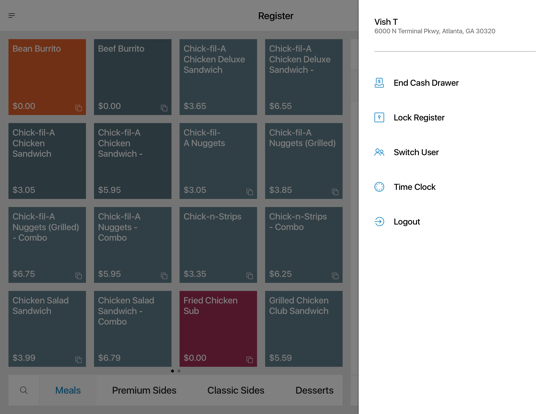Select Chicken Salad Sandwich - Combo tile
552x414 pixels.
(x=133, y=329)
